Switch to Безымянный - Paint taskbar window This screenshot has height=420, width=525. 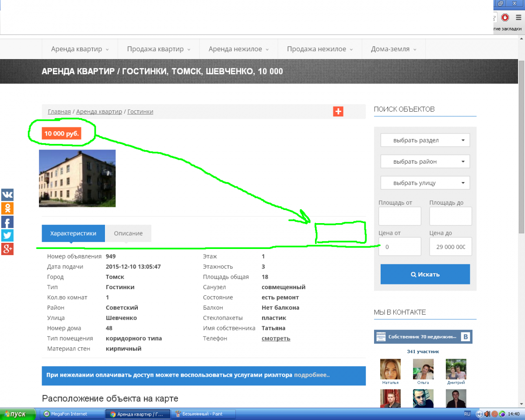(x=203, y=414)
